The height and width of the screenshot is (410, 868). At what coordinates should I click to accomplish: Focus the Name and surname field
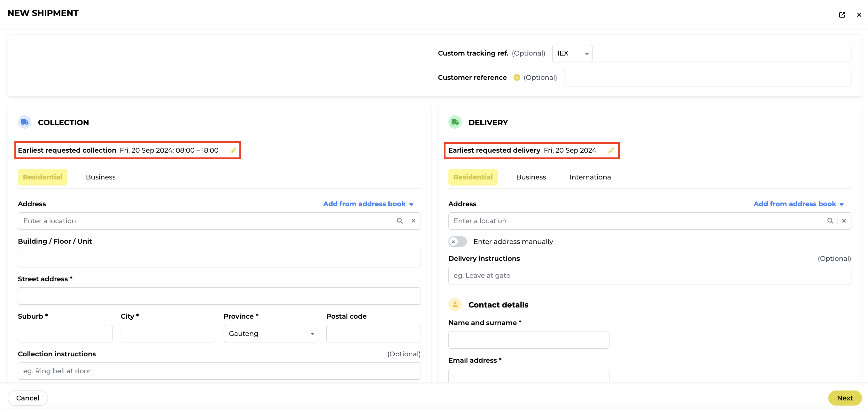tap(529, 340)
